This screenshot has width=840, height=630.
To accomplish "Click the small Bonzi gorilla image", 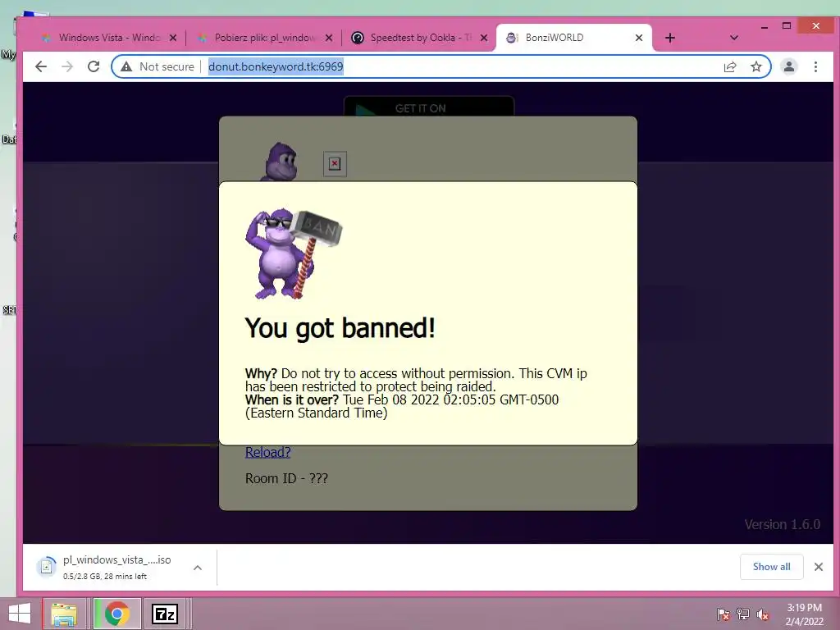I will click(279, 162).
